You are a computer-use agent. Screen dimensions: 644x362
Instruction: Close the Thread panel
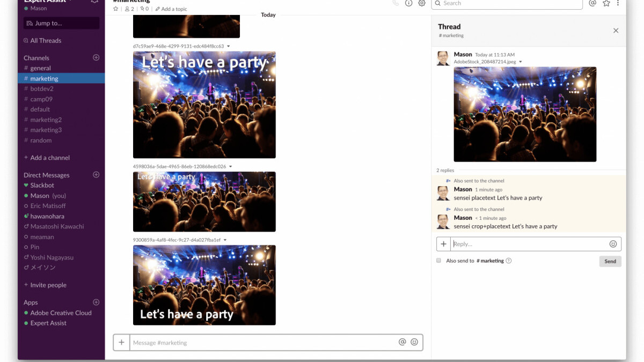(x=616, y=31)
